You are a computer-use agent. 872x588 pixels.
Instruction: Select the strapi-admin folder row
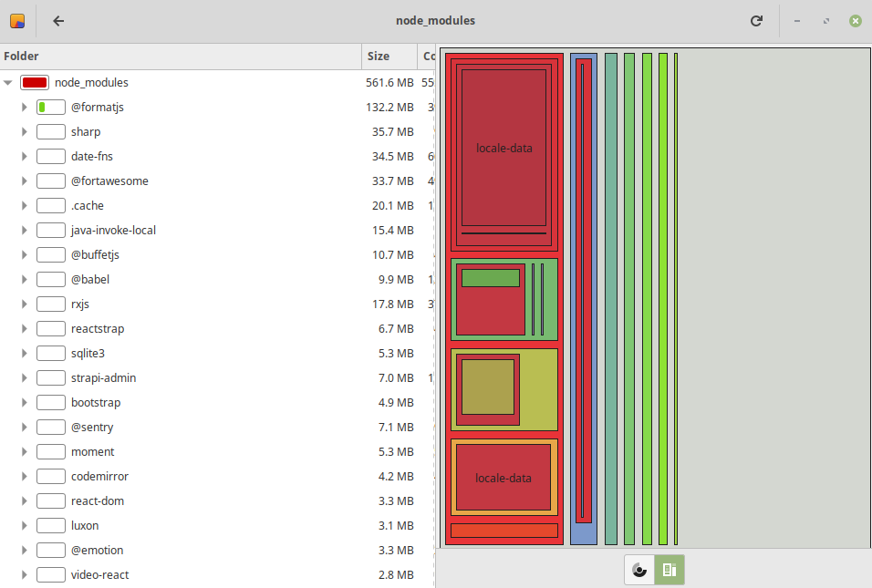103,378
